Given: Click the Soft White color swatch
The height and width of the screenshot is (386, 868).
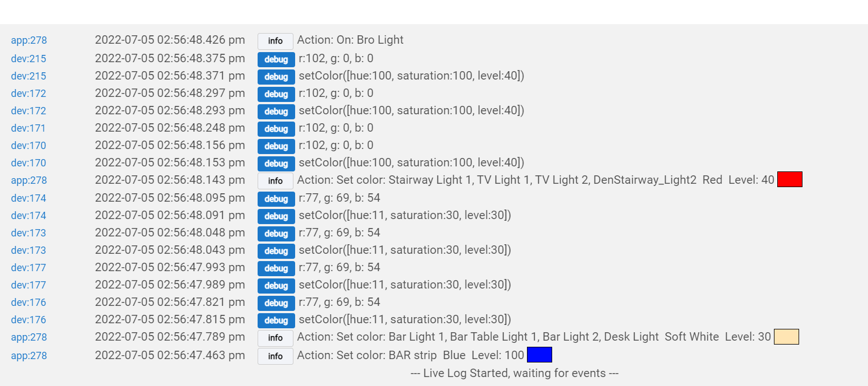Looking at the screenshot, I should click(x=786, y=337).
